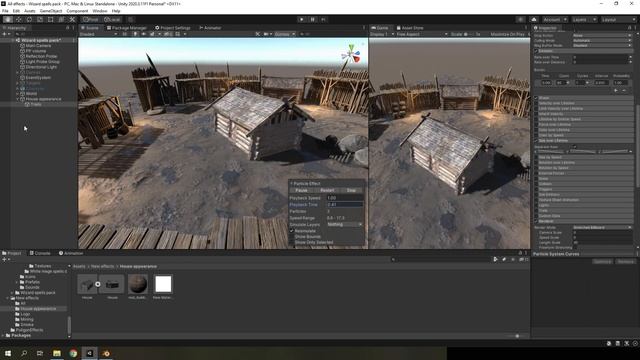Toggle Show Only Selected checkbox
The height and width of the screenshot is (360, 640).
coord(292,242)
